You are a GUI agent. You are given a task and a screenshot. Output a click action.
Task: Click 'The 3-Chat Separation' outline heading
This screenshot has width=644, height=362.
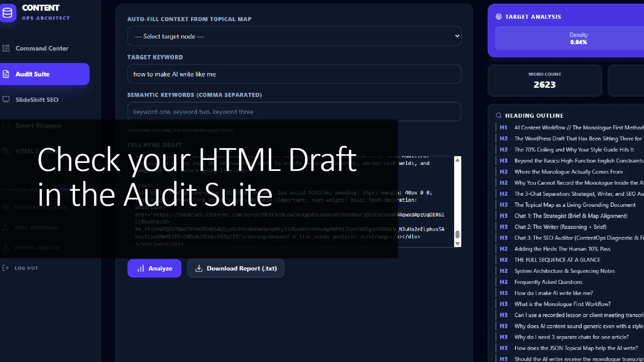tap(570, 194)
